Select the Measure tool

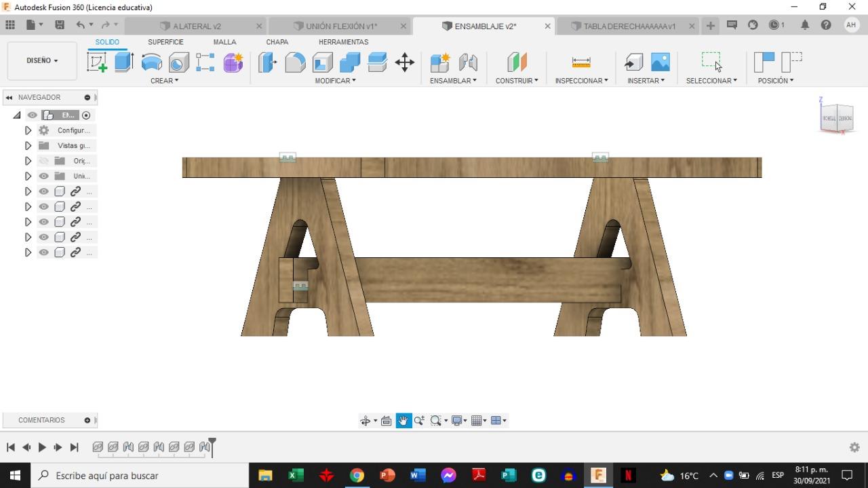pos(581,62)
